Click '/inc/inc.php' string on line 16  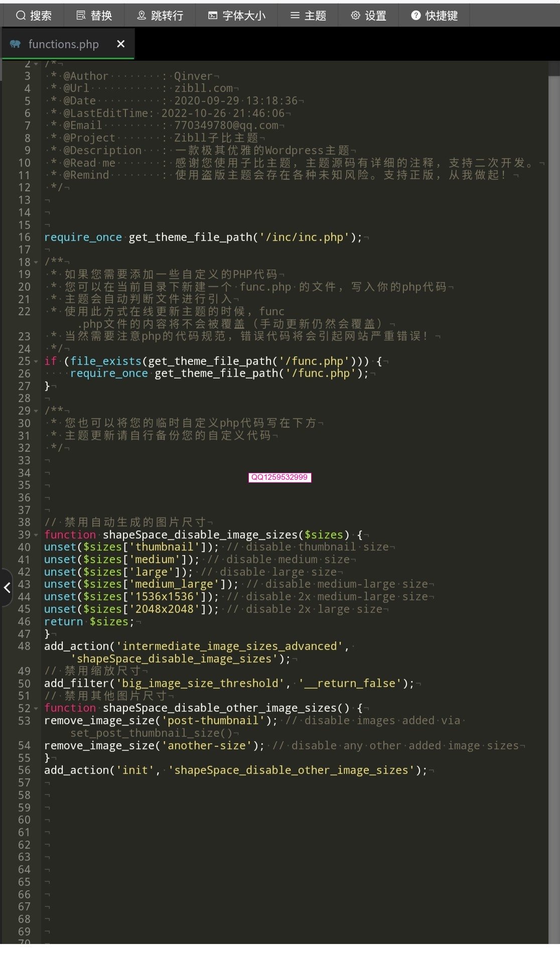(304, 237)
